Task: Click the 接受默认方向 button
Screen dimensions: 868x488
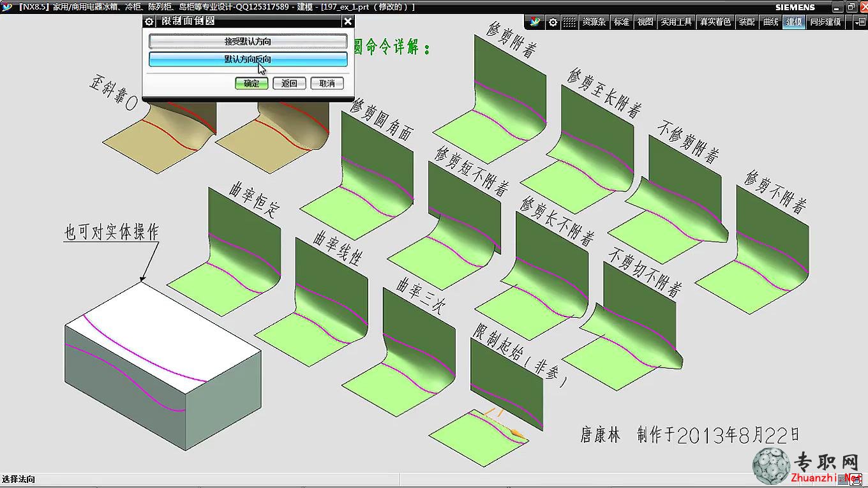Action: tap(248, 41)
